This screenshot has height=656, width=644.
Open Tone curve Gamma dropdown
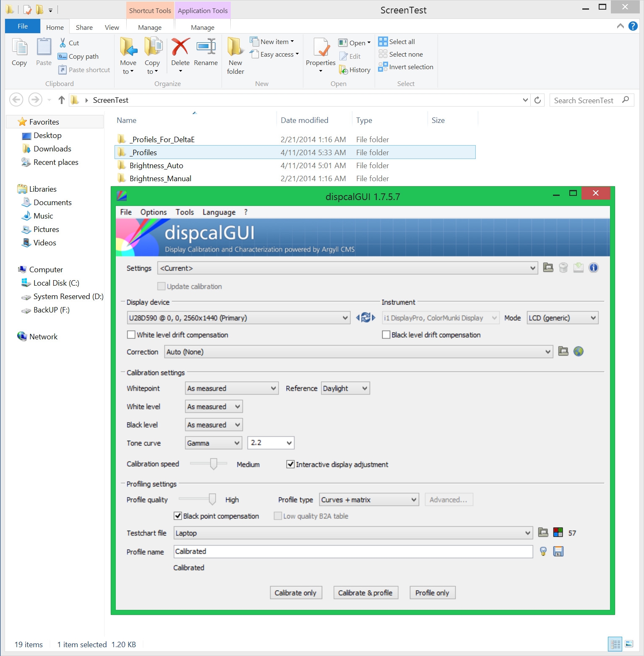214,443
